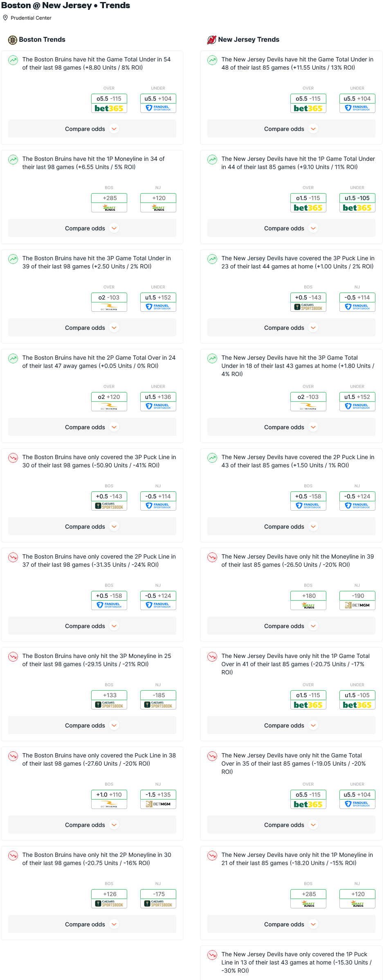Click Caesars Sportsbook logo under +133 3P Moneyline odds
384x980 pixels.
(x=109, y=705)
